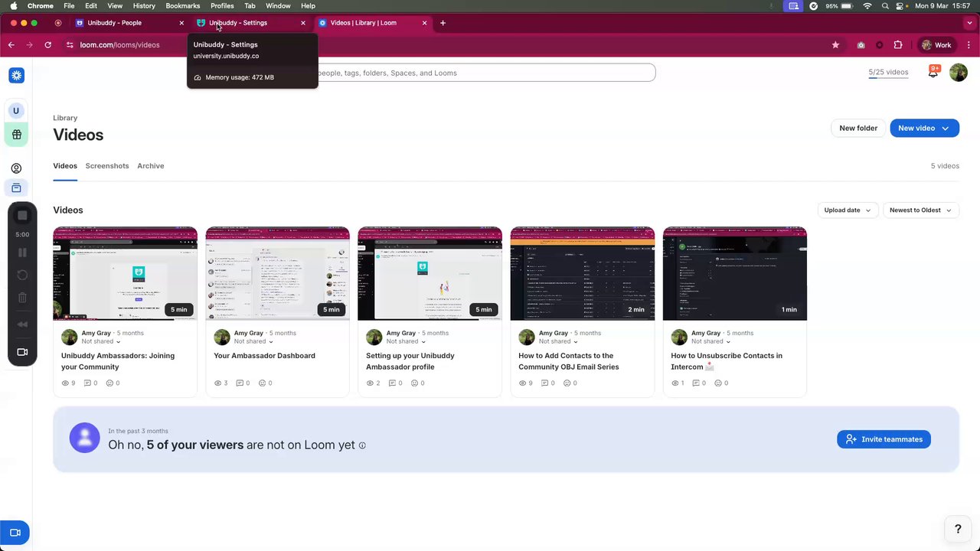
Task: Open a new tab with plus button
Action: tap(443, 23)
